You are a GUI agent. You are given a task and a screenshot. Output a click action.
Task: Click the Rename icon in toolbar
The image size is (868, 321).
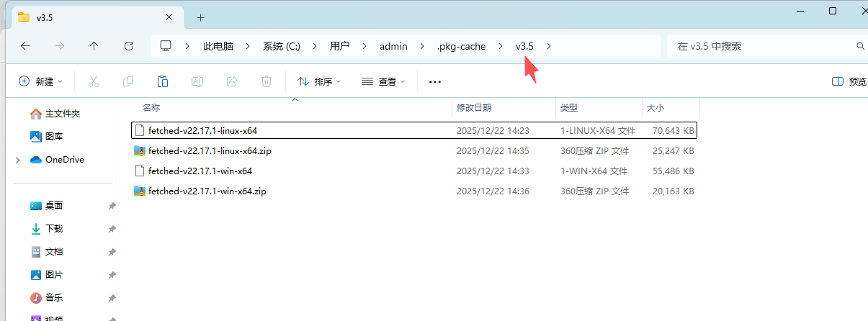pos(197,81)
